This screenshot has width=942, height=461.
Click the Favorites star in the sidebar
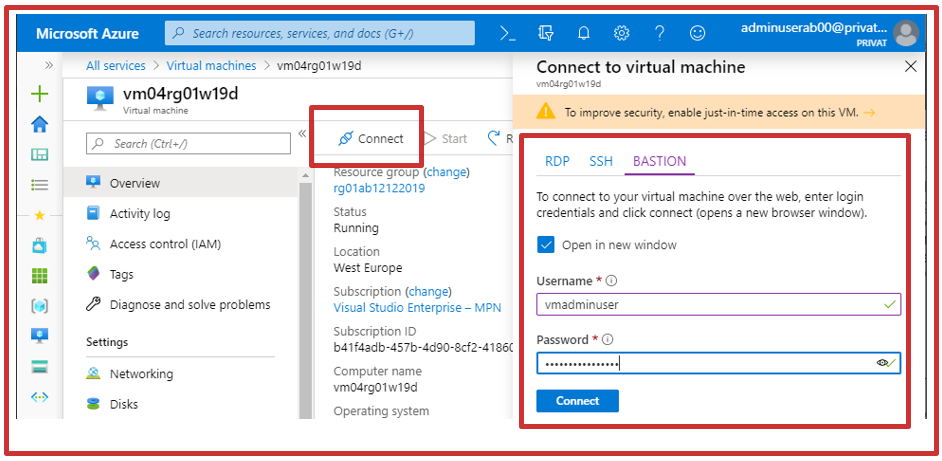pyautogui.click(x=40, y=215)
